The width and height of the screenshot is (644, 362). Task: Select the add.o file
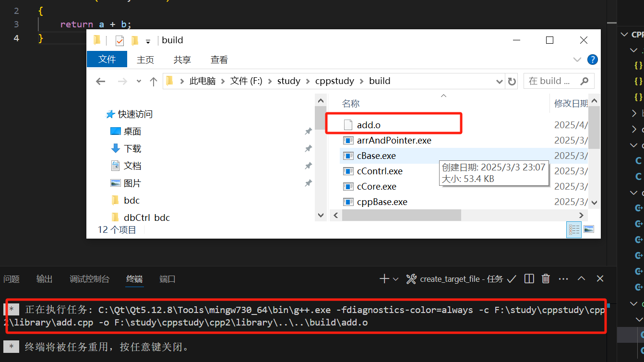tap(369, 125)
